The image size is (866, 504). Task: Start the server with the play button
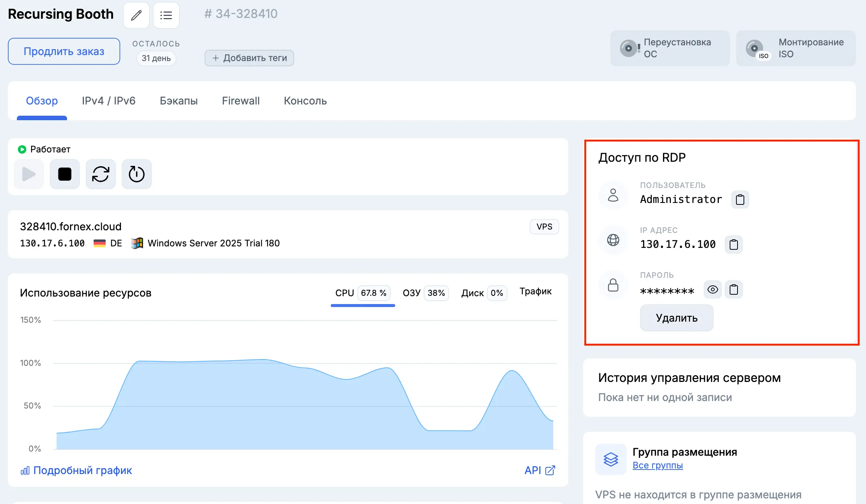[29, 174]
